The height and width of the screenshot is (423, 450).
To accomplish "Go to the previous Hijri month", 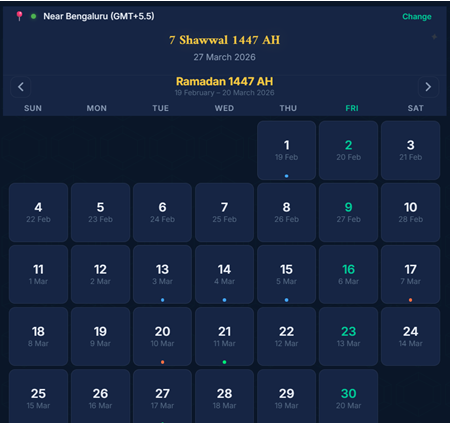I will pos(21,87).
